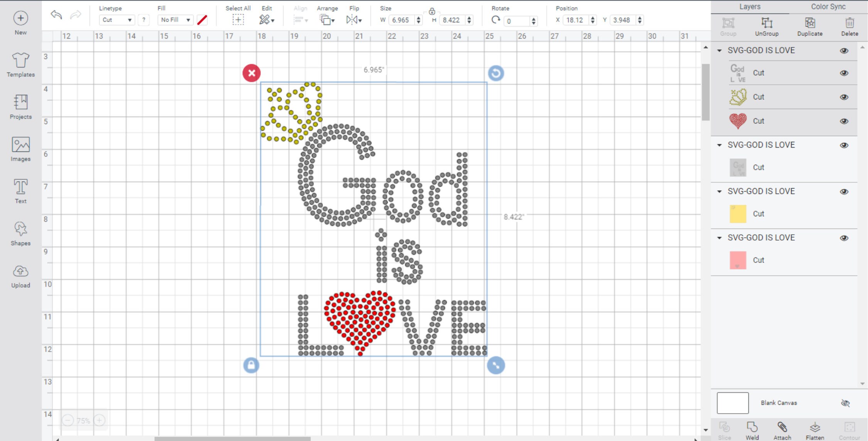This screenshot has height=441, width=868.
Task: Collapse the first SVG-GOD IS LOVE group
Action: coord(719,50)
